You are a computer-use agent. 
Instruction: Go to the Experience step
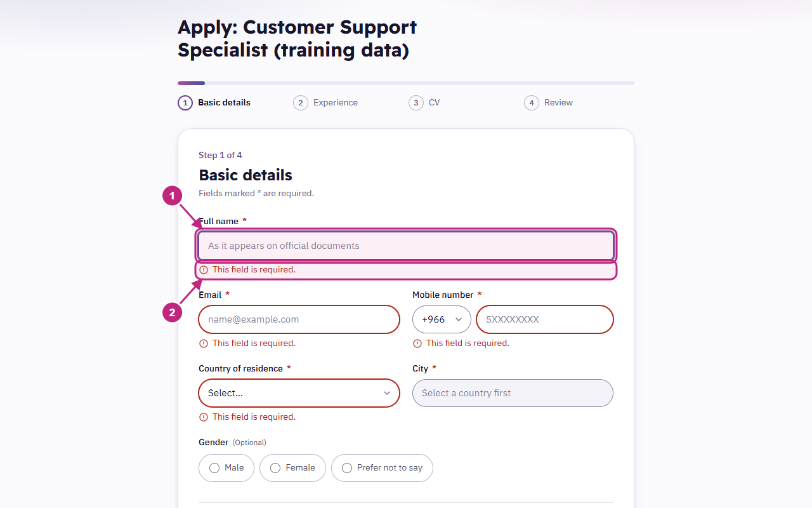click(x=336, y=103)
